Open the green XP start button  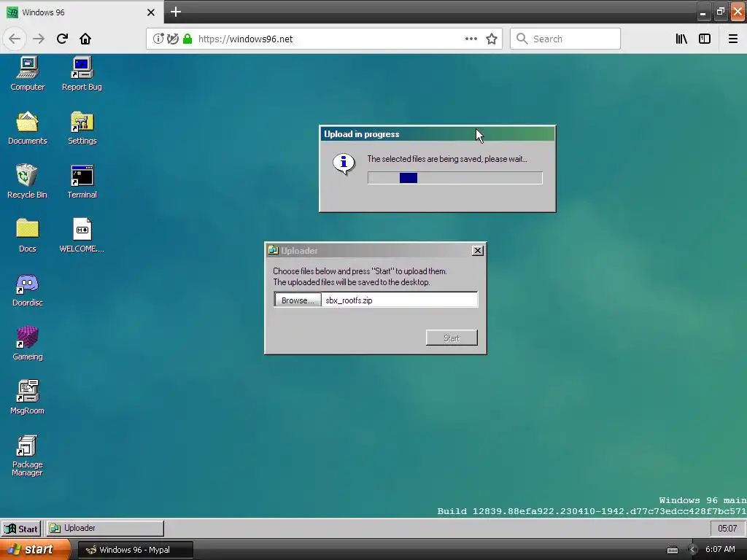(x=35, y=550)
